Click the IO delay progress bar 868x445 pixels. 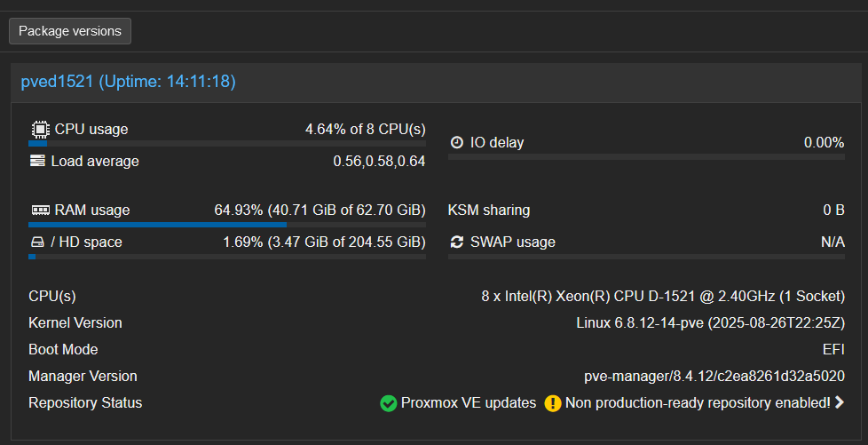(646, 157)
